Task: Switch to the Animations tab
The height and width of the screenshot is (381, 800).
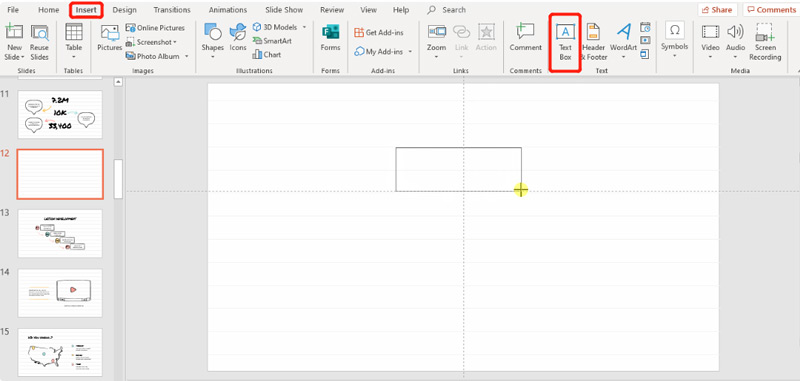Action: click(228, 10)
